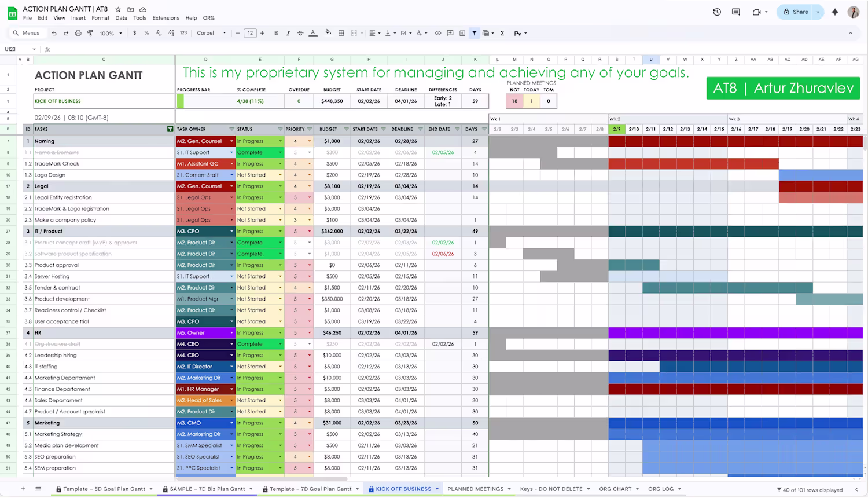Open the Corbel font dropdown
868x498 pixels.
click(212, 33)
